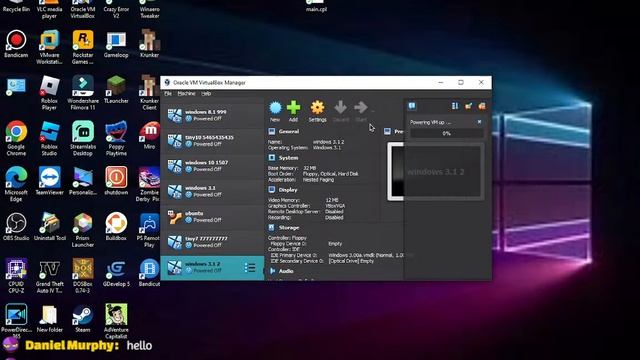
Task: Click the Gameloop desktop icon
Action: click(116, 44)
